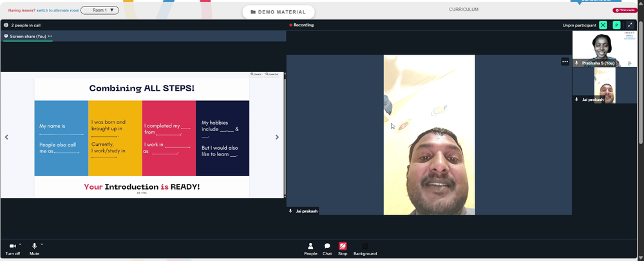
Task: Click mic icon beside Jai prakash main video label
Action: (x=291, y=211)
